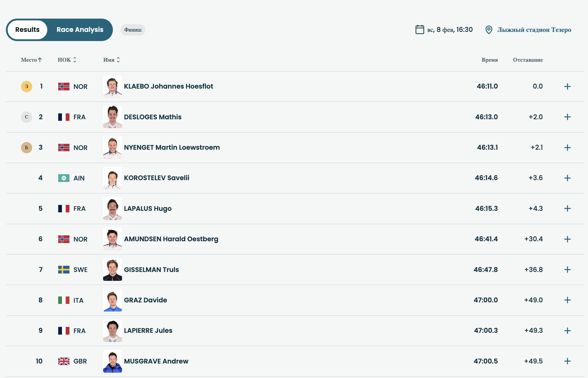Screen dimensions: 588x378
Task: Click the gold medal badge icon
Action: [x=27, y=87]
